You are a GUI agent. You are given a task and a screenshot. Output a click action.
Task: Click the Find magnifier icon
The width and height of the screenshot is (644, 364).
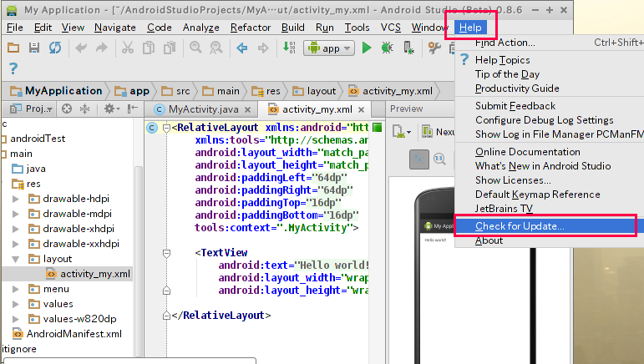tap(195, 48)
